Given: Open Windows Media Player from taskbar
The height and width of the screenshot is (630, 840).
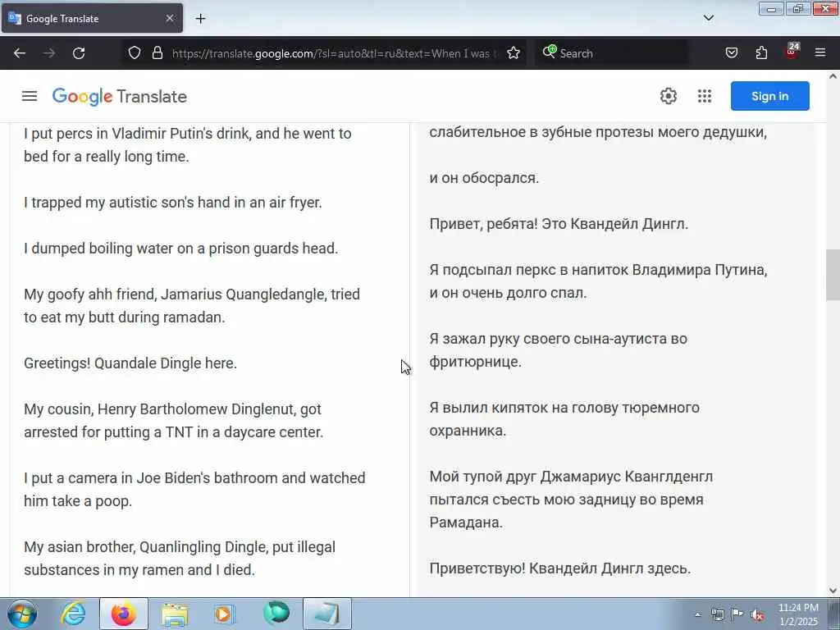Looking at the screenshot, I should (x=225, y=614).
